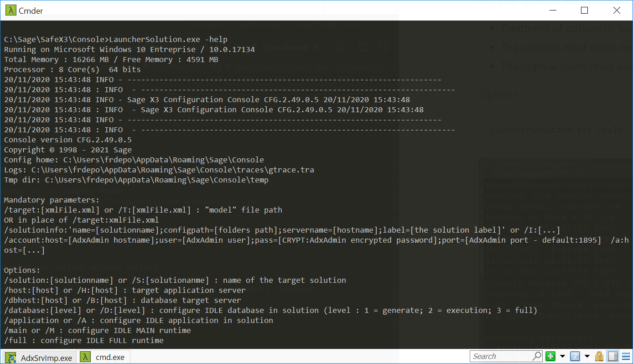This screenshot has width=633, height=364.
Task: Maximize the Cmder window
Action: point(584,10)
